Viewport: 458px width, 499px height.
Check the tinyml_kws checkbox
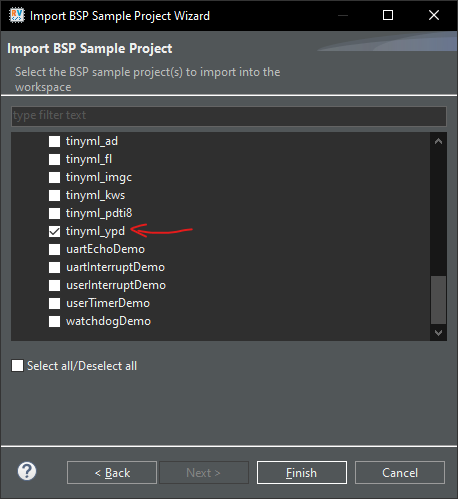click(x=54, y=195)
